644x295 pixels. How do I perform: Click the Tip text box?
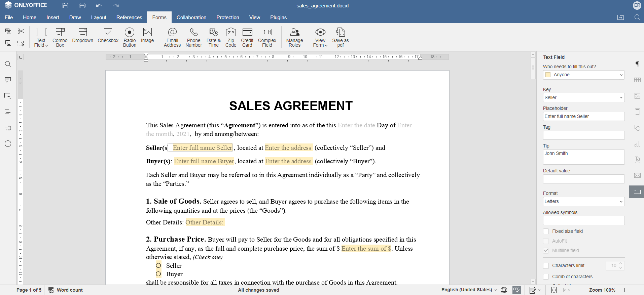pos(583,157)
